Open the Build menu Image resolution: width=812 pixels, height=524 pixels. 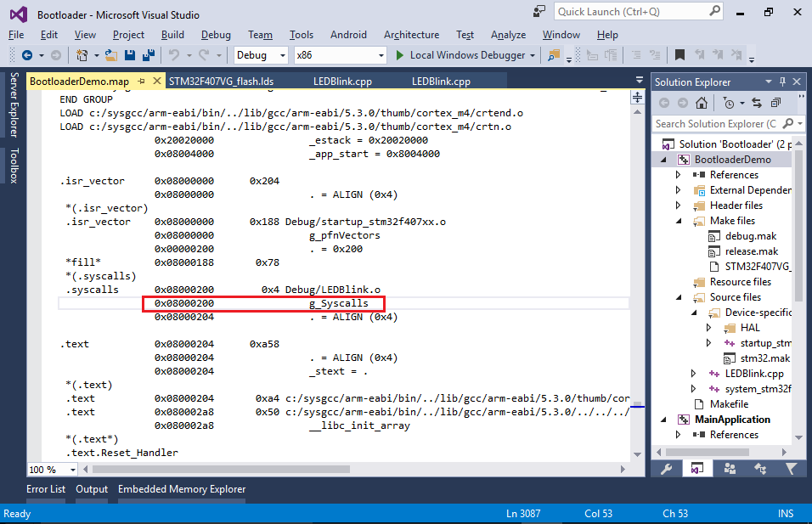[x=172, y=35]
